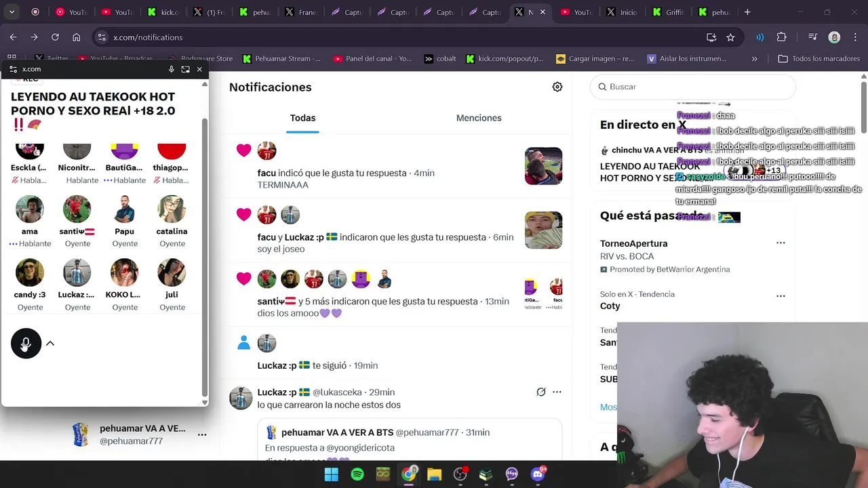
Task: Click the address bar URL x.com/notifications
Action: pos(148,37)
